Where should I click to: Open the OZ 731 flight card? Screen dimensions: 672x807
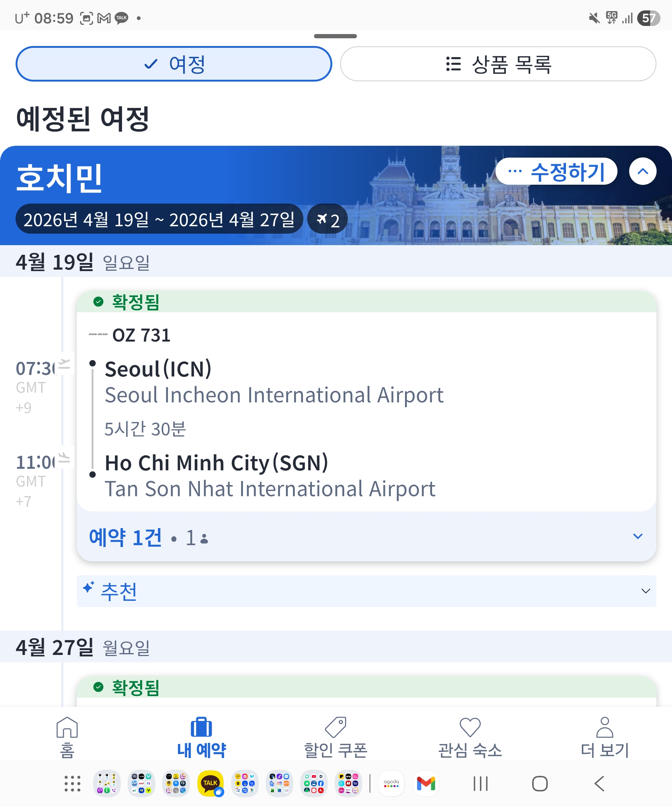click(x=366, y=411)
